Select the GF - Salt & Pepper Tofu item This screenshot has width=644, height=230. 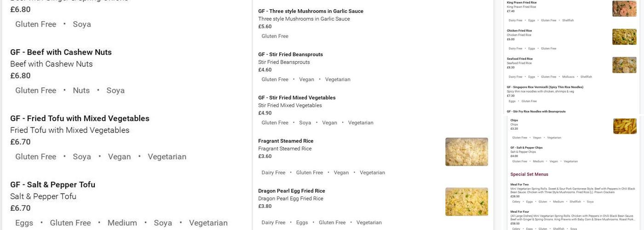click(x=52, y=184)
